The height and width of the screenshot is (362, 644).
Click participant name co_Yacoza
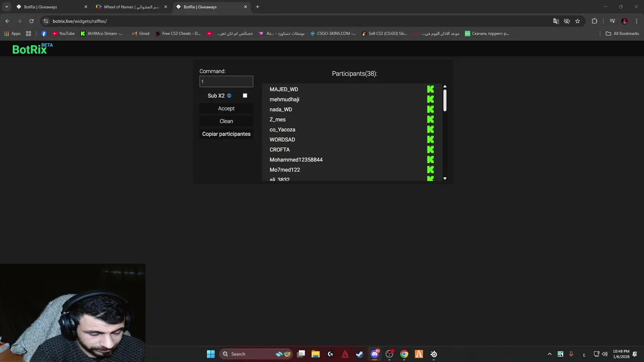click(282, 130)
